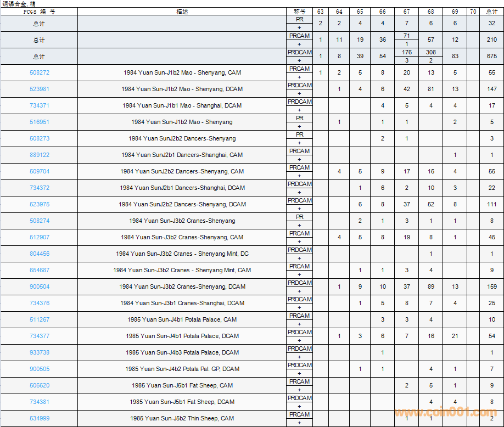Open the 508273 Dancers-Shenyang link
This screenshot has height=427, width=504.
[39, 138]
